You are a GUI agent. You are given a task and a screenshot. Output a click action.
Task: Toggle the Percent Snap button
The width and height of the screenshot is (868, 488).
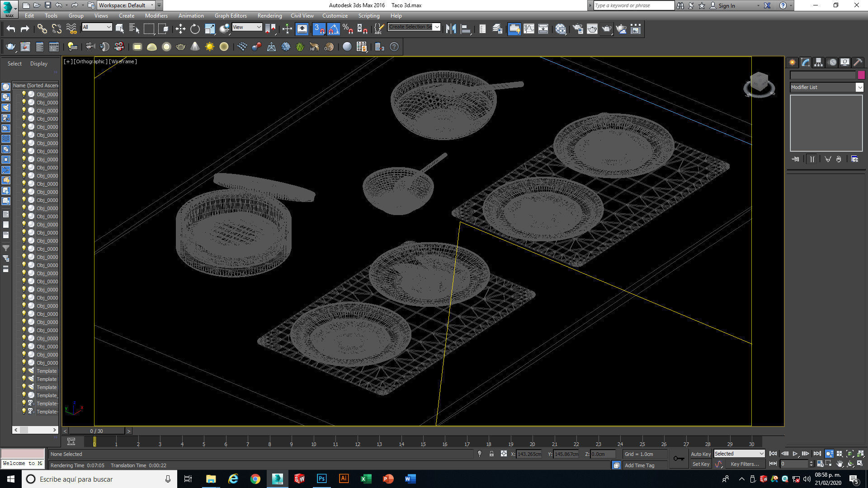[x=348, y=29]
